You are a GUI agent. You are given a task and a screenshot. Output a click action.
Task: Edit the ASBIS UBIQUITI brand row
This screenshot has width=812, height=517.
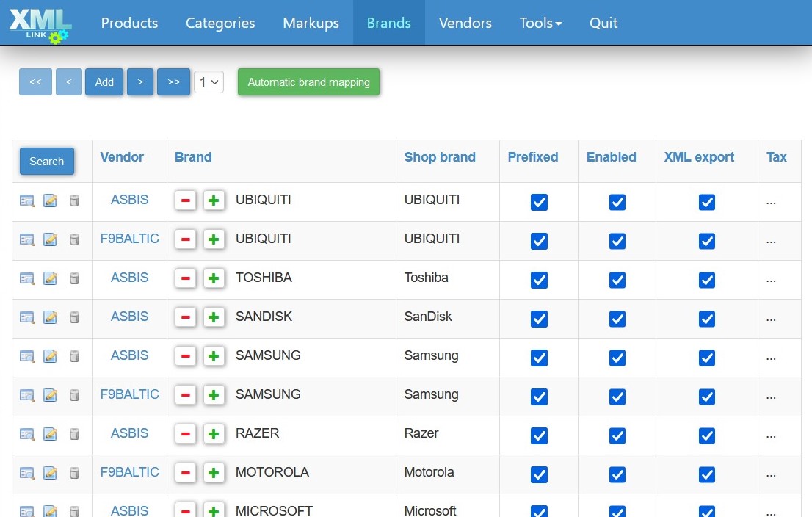(50, 200)
